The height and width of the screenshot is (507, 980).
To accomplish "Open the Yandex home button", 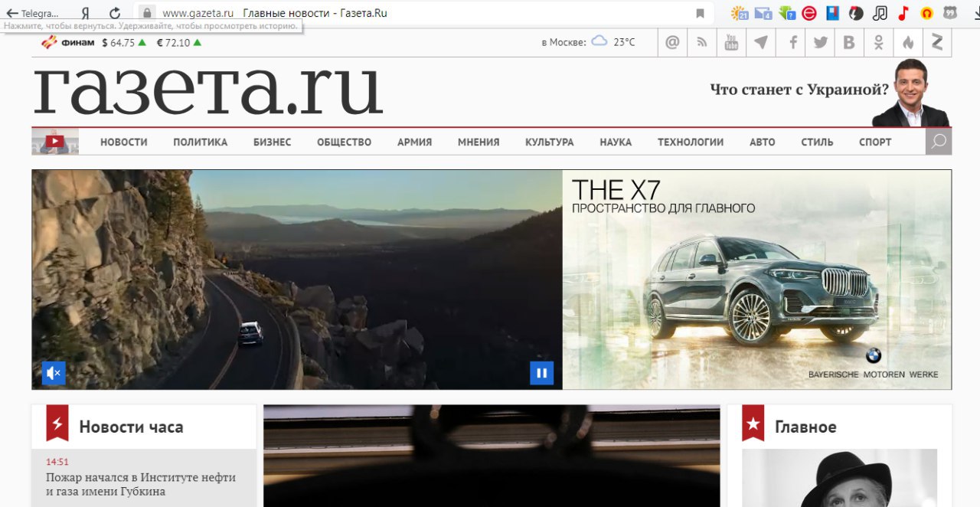I will coord(86,13).
